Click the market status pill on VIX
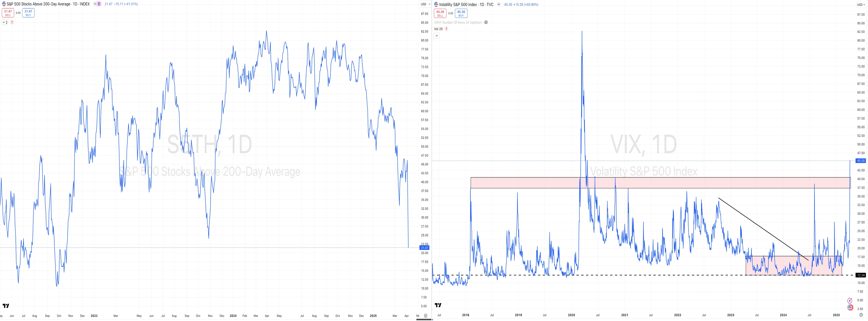 pos(499,4)
